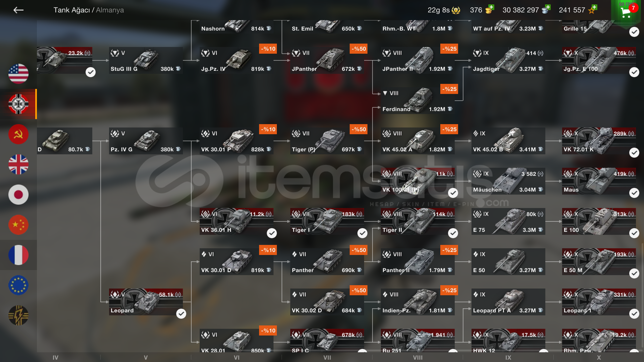
Task: Open the France flag tech tree
Action: coord(18,255)
